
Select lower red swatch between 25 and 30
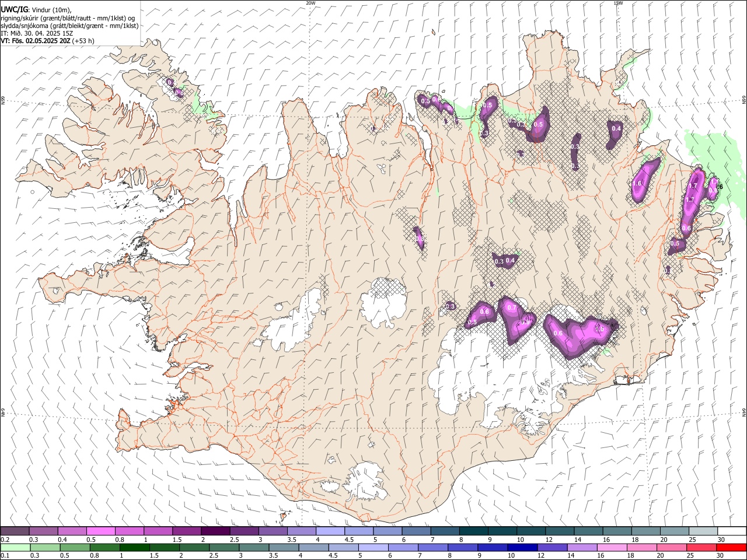[x=703, y=548]
